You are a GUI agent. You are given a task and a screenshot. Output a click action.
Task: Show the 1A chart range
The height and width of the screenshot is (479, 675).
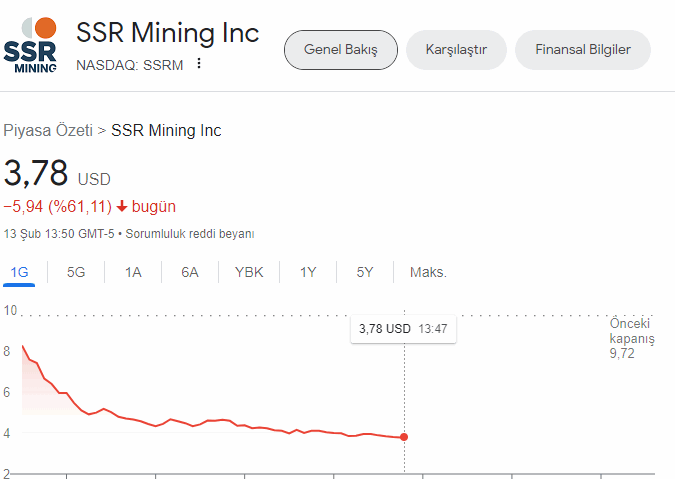pyautogui.click(x=133, y=272)
